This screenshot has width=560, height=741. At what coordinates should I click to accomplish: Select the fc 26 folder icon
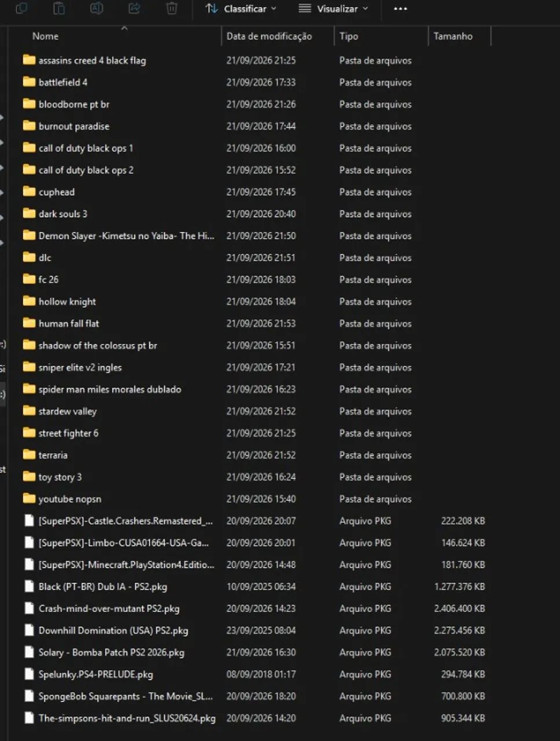tap(29, 279)
